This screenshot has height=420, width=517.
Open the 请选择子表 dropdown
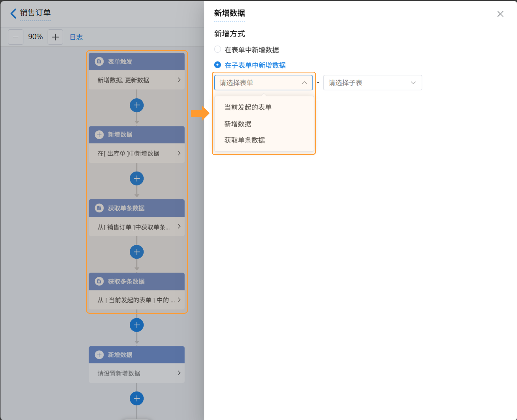point(372,83)
